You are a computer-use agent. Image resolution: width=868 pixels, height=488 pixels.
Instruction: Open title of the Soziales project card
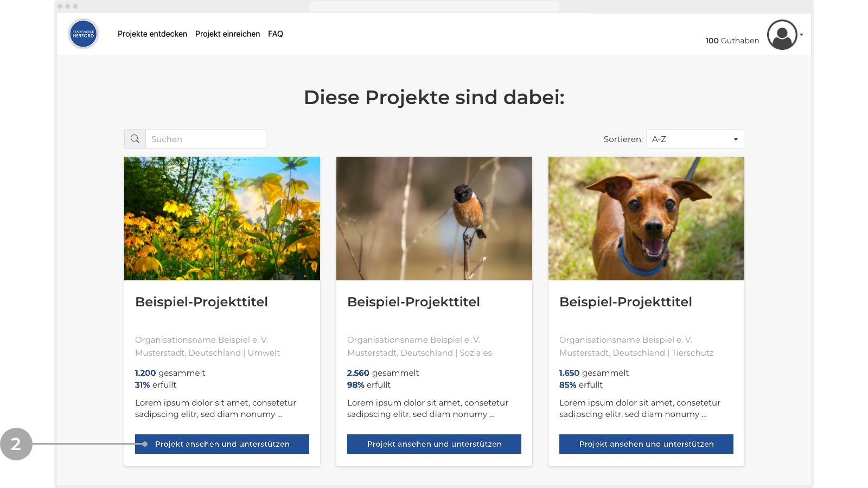tap(413, 302)
